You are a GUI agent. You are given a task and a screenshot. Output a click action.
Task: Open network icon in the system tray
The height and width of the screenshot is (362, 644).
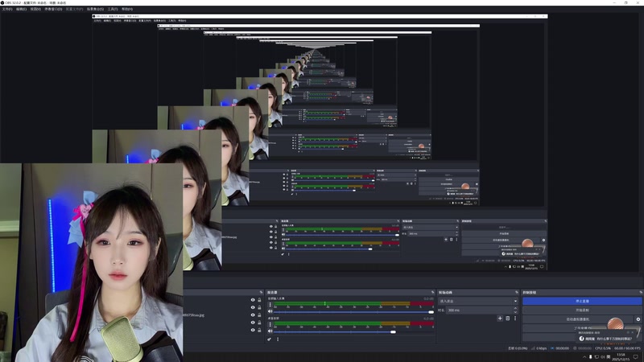coord(597,356)
